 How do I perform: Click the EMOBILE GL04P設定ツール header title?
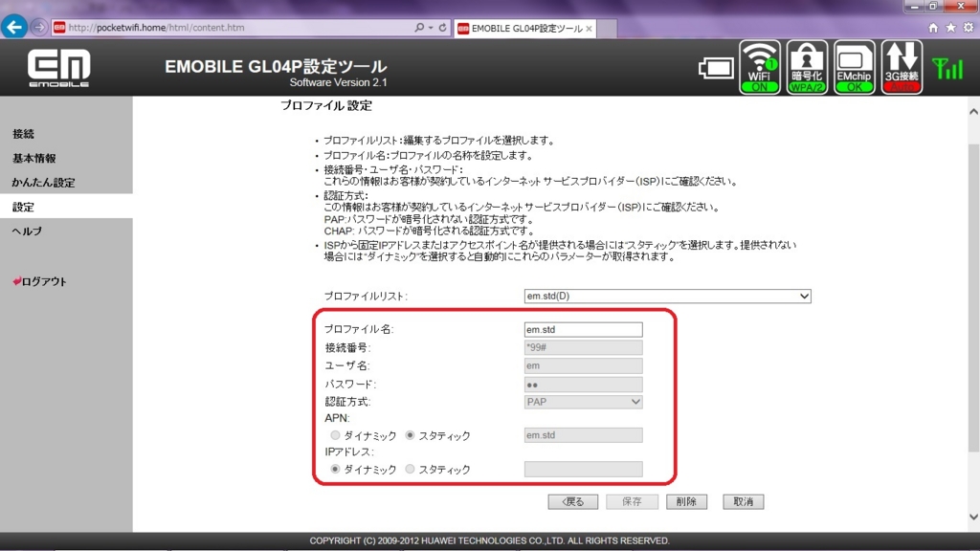[276, 66]
